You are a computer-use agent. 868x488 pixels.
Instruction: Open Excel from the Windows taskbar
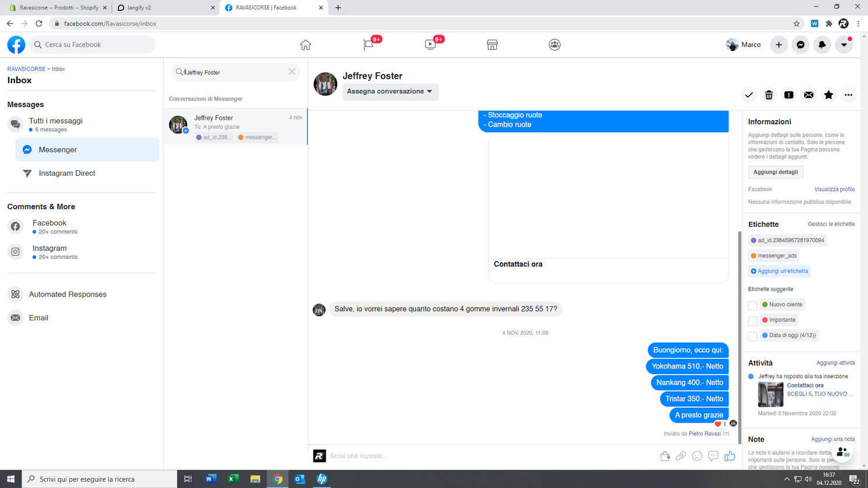tap(233, 479)
